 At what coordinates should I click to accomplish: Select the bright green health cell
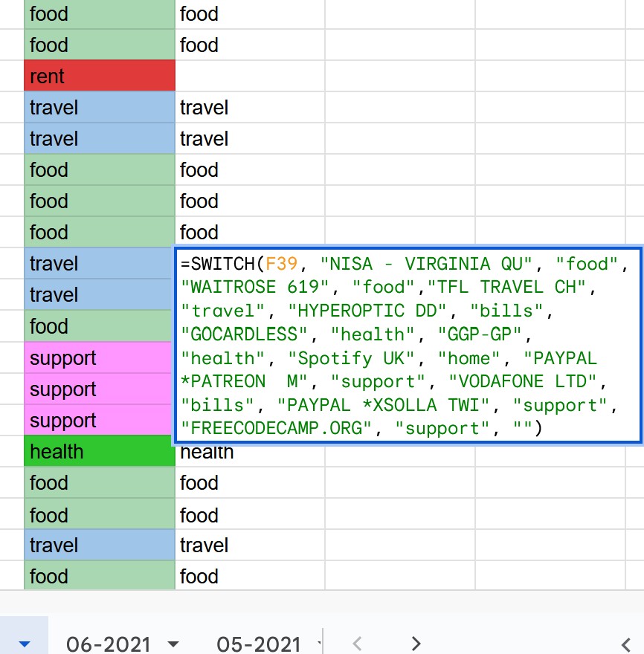[100, 451]
